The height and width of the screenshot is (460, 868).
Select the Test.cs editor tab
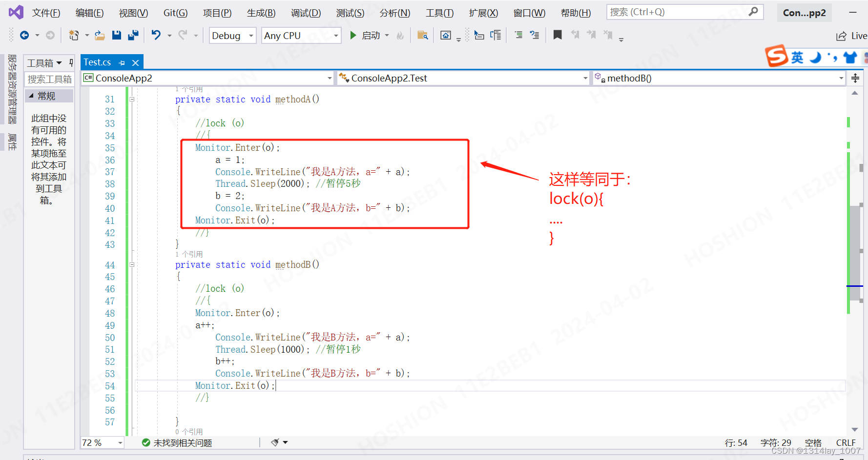97,62
